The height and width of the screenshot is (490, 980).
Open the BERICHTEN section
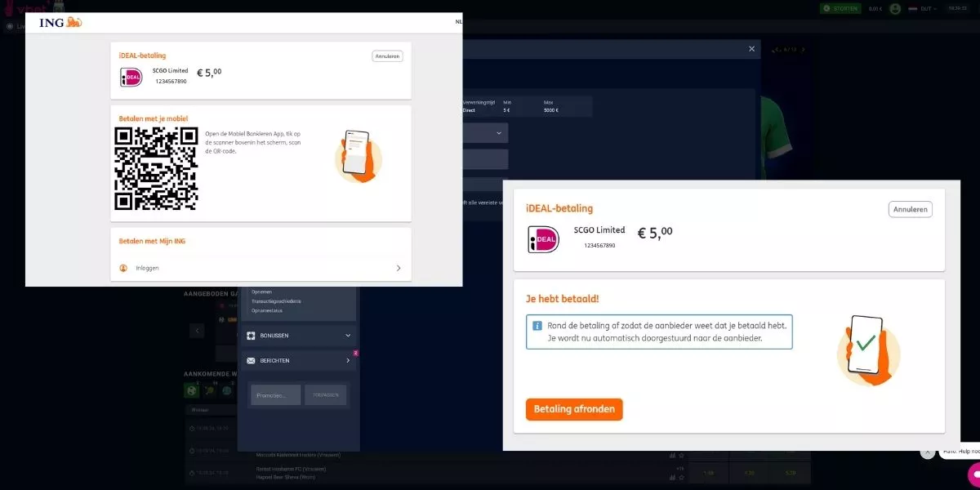tap(298, 360)
